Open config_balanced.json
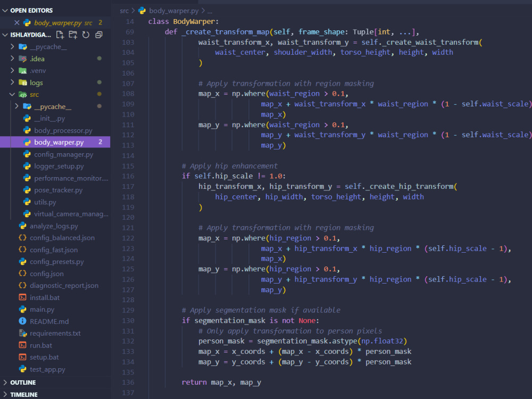The width and height of the screenshot is (532, 399). pyautogui.click(x=62, y=238)
